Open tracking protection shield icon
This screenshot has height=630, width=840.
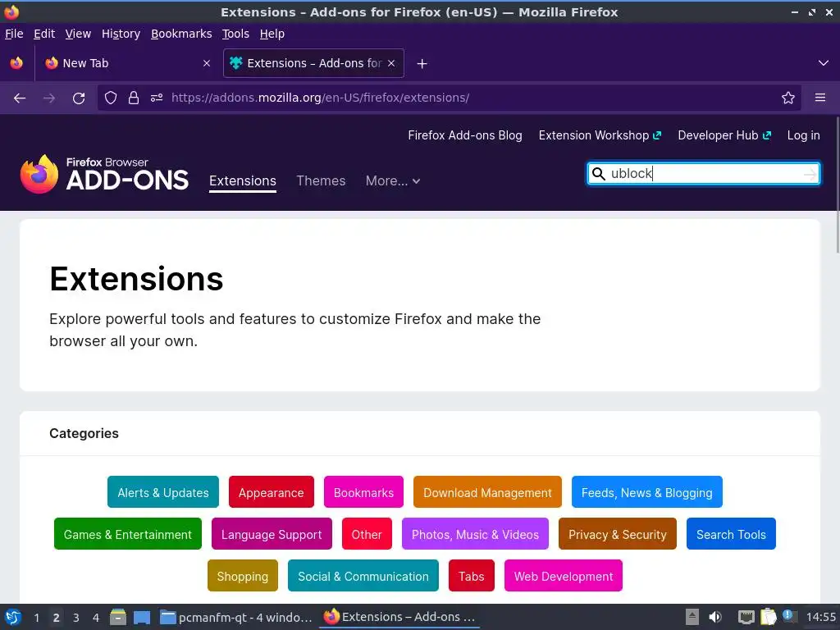tap(111, 98)
